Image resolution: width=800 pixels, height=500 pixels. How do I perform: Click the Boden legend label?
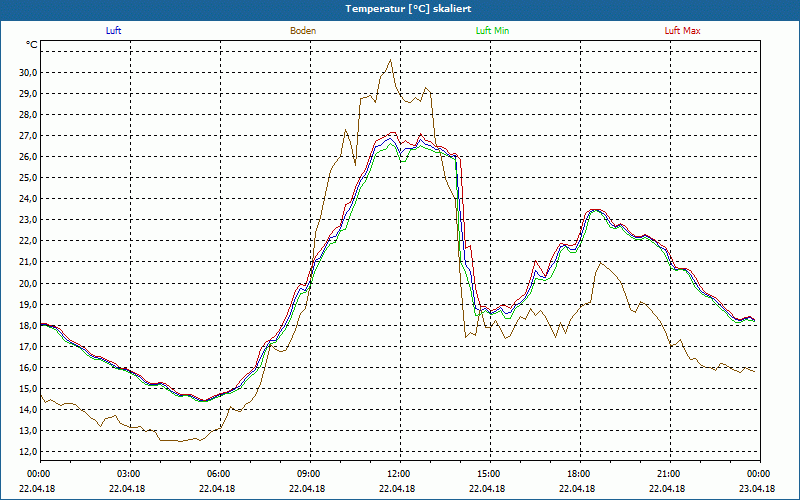(x=303, y=31)
